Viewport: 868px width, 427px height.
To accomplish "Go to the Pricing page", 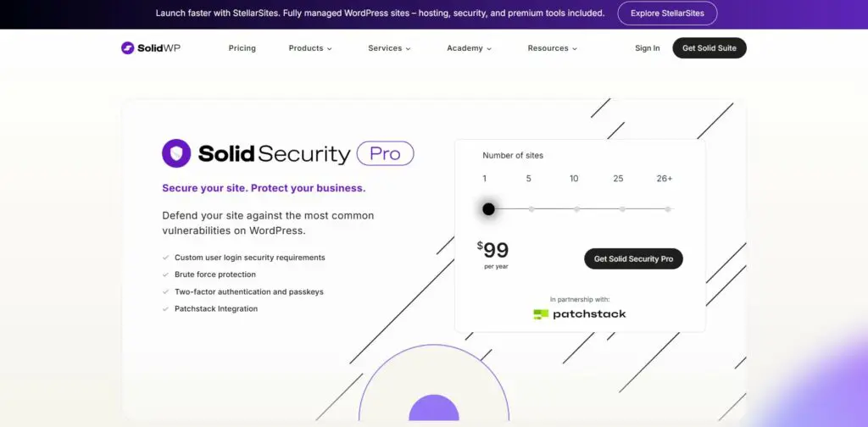I will pyautogui.click(x=242, y=48).
